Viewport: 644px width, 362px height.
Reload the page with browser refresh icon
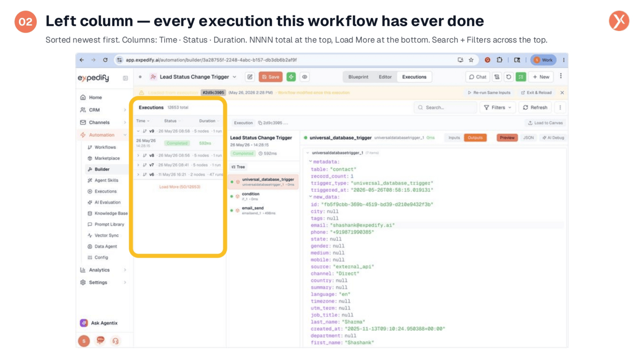coord(105,60)
